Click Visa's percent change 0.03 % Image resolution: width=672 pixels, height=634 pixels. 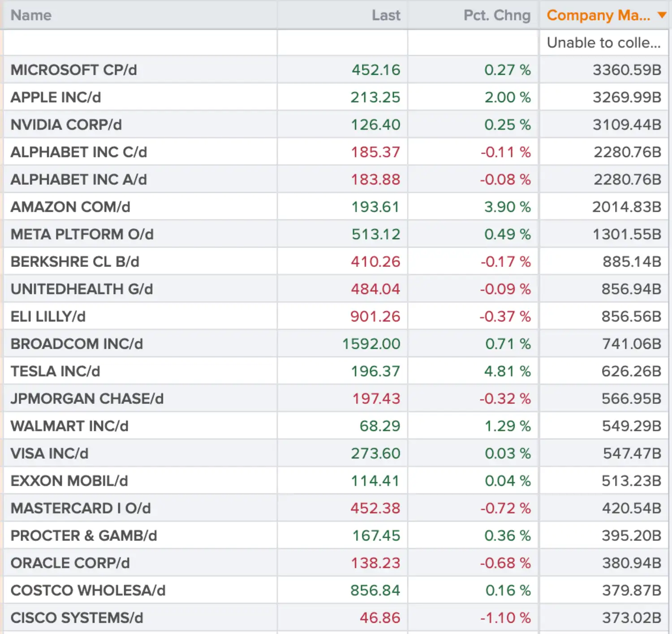pyautogui.click(x=508, y=453)
